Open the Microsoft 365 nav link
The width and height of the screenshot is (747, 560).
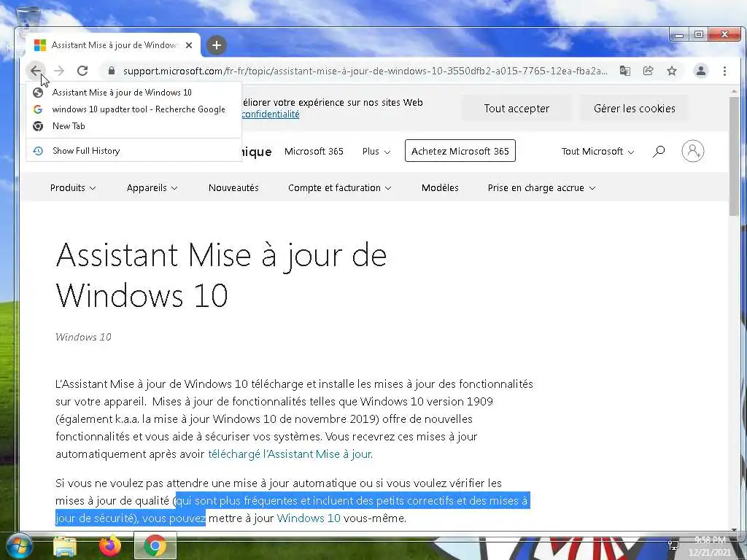point(314,152)
